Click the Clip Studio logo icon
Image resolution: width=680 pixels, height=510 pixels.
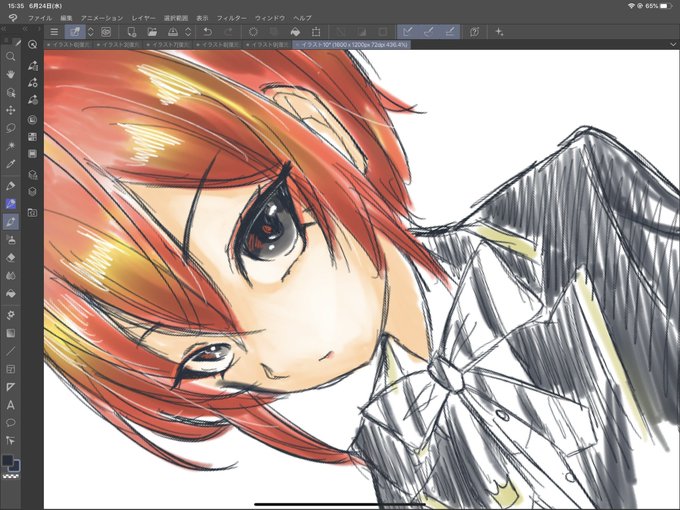(x=13, y=18)
